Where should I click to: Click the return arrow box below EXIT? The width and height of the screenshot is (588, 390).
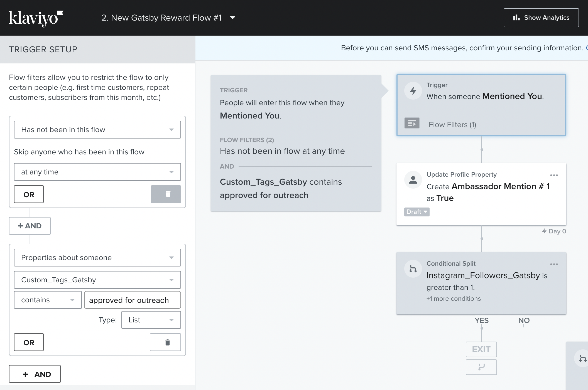click(x=481, y=367)
